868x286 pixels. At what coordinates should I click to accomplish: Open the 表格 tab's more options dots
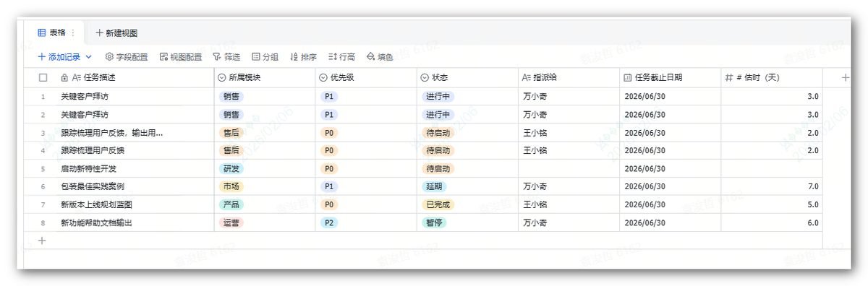pos(73,32)
